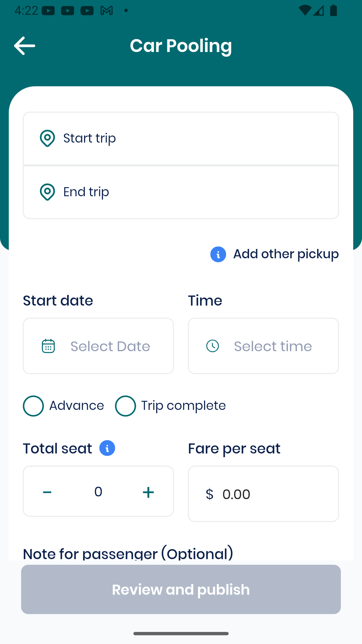The height and width of the screenshot is (644, 362).
Task: Tap the clock icon in Time field
Action: [x=213, y=346]
